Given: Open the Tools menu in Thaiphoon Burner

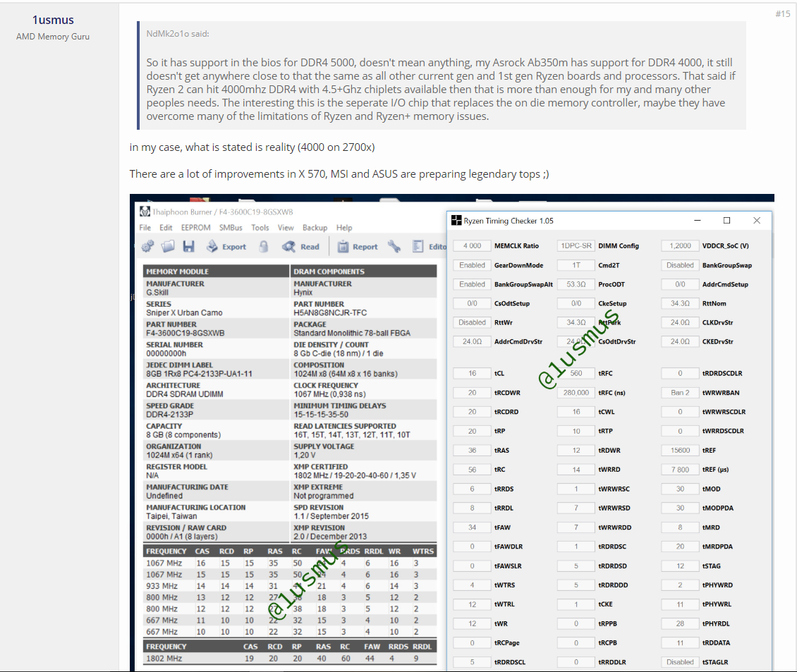Looking at the screenshot, I should tap(260, 228).
